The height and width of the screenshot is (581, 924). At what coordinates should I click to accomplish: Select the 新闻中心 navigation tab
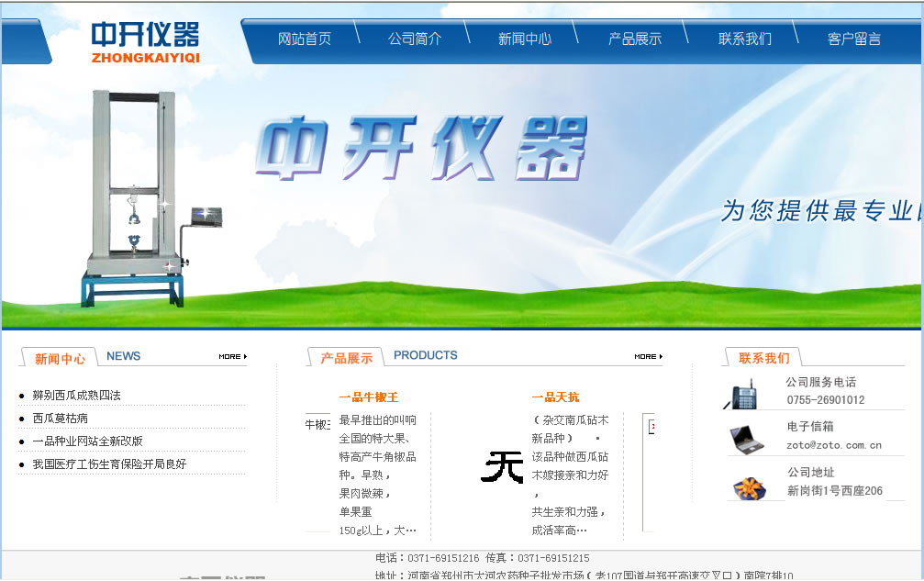[524, 39]
